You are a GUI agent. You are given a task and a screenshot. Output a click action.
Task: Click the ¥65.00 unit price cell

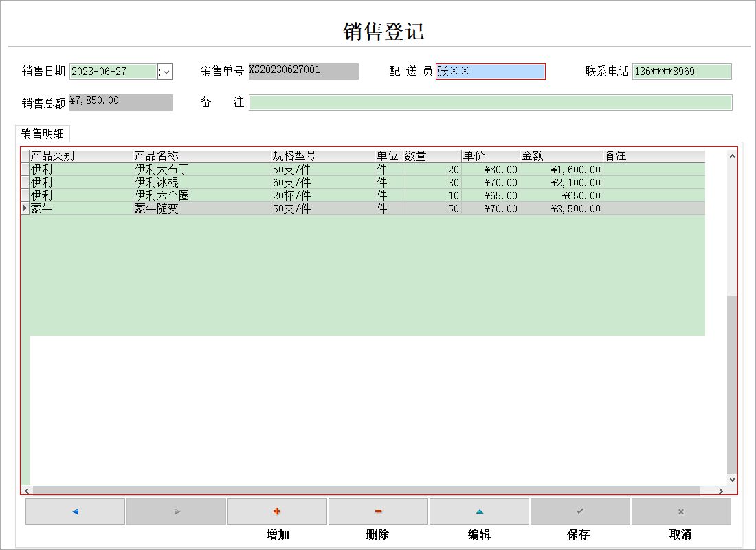[x=490, y=195]
